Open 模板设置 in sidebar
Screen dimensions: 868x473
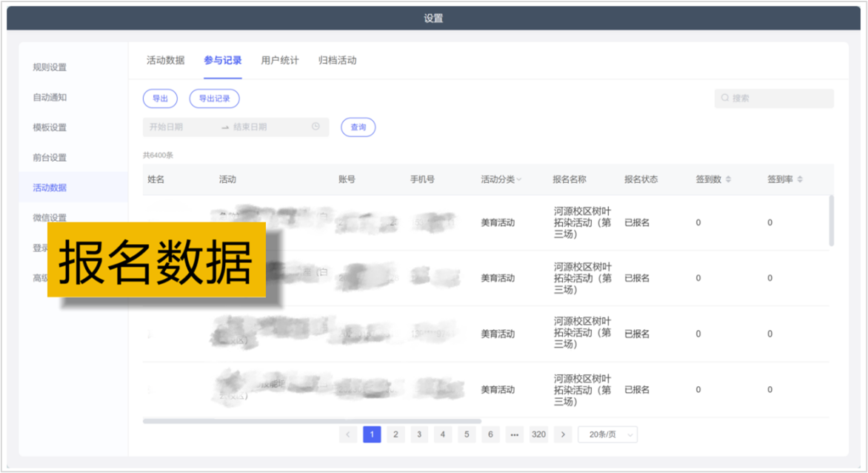pyautogui.click(x=50, y=128)
